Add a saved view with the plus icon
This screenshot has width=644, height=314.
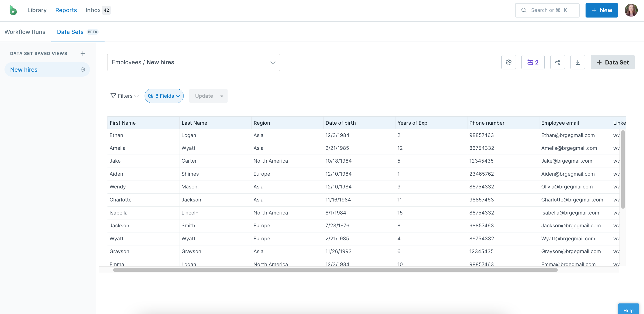pos(83,53)
